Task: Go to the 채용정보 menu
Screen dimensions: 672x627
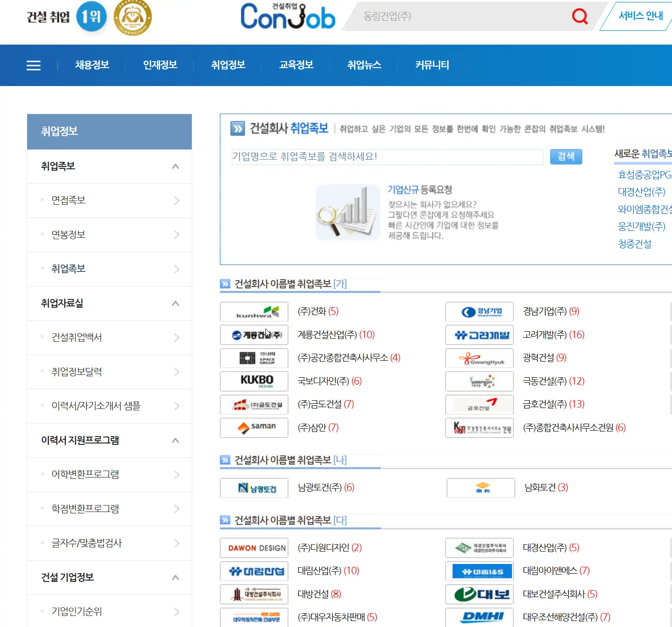Action: click(x=92, y=65)
